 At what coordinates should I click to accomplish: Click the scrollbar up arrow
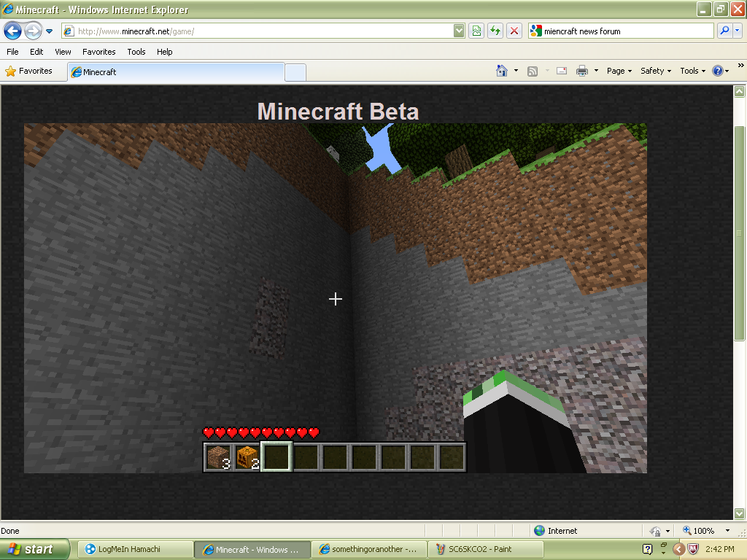(x=740, y=91)
